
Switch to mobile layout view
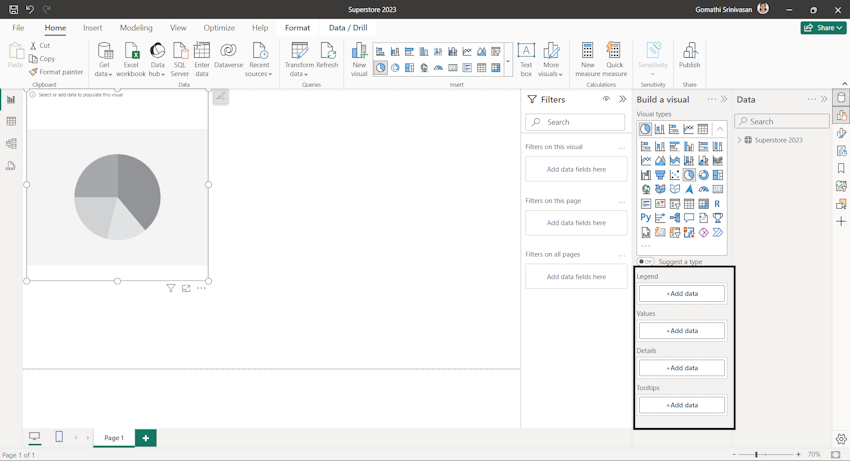point(59,437)
